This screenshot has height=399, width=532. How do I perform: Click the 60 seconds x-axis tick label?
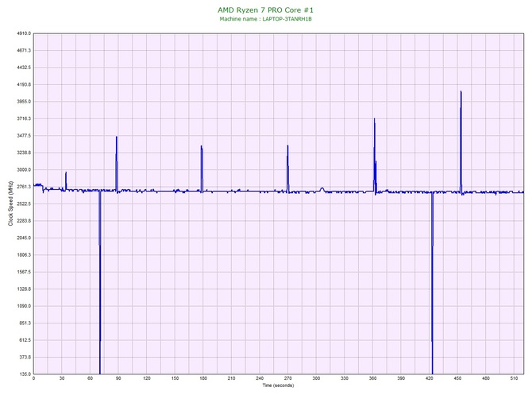[90, 378]
